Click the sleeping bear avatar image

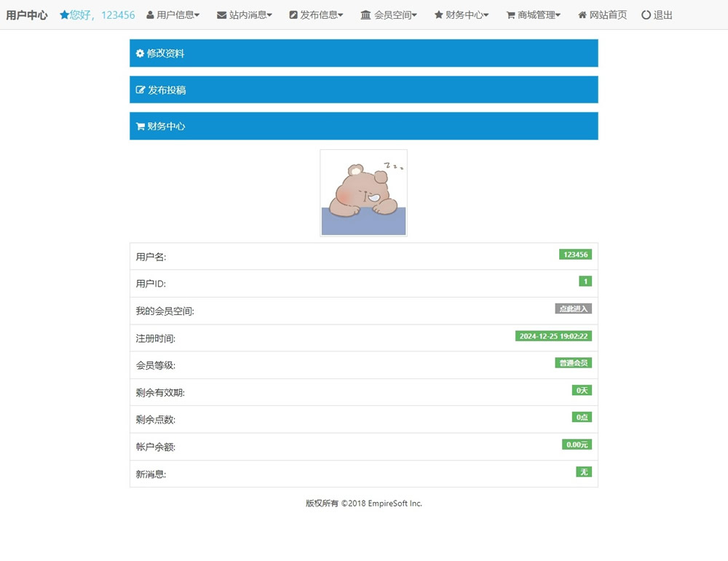[363, 193]
